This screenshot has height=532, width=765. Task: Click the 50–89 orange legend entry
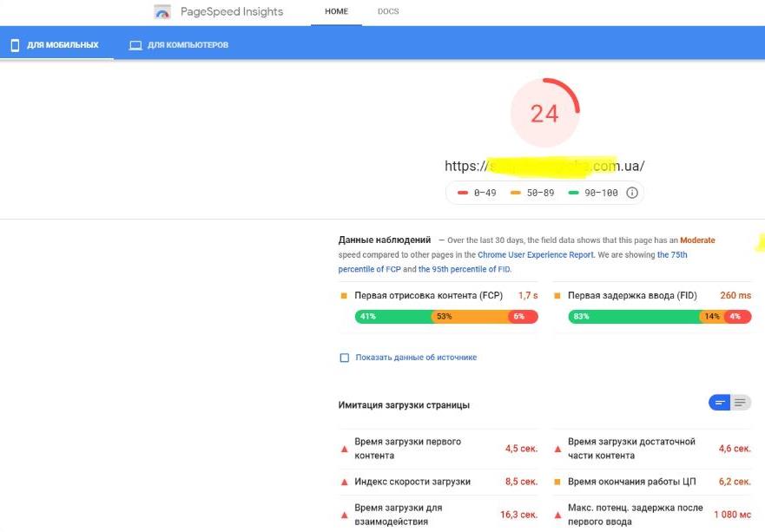(532, 193)
